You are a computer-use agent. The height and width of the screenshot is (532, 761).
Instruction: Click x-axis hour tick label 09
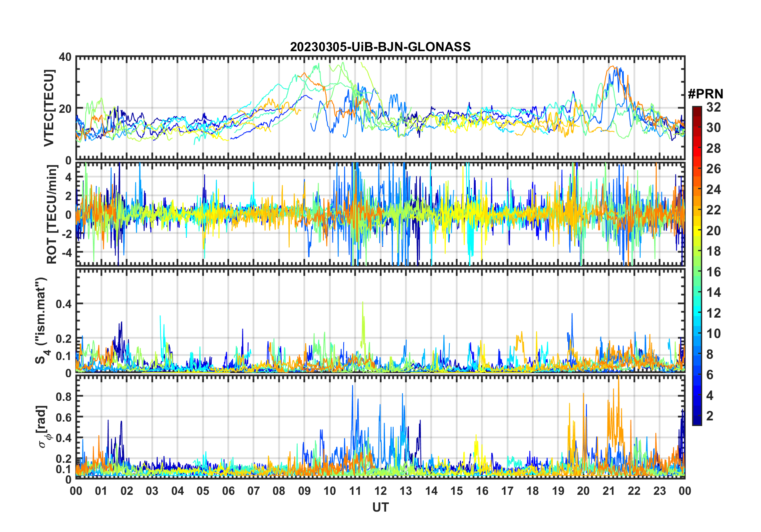(x=304, y=491)
